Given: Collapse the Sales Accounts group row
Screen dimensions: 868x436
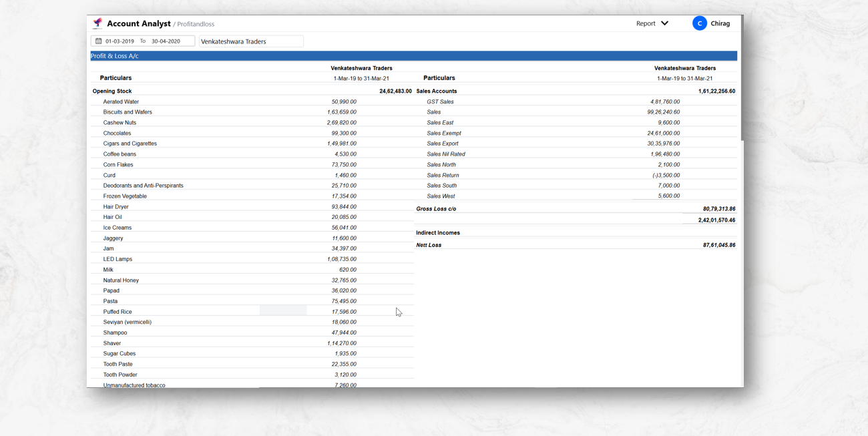Looking at the screenshot, I should (437, 91).
